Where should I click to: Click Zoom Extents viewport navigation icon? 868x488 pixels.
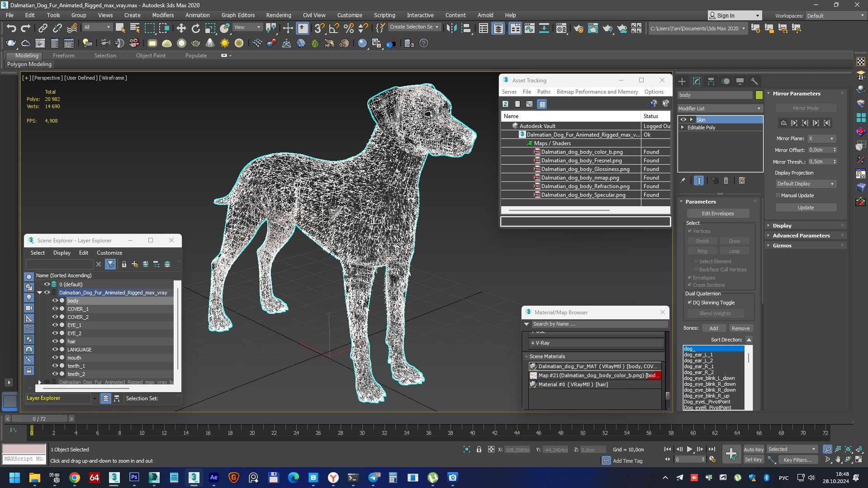[x=848, y=449]
